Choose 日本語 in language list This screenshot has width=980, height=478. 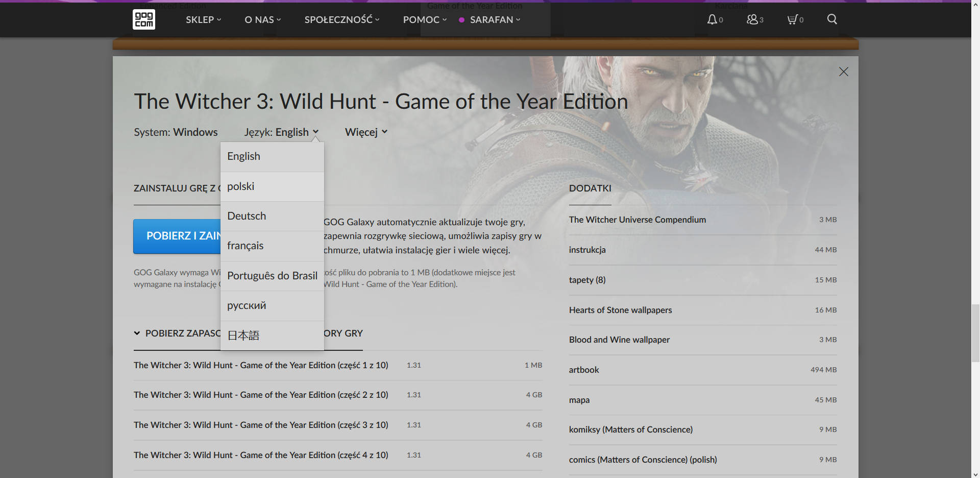coord(272,336)
